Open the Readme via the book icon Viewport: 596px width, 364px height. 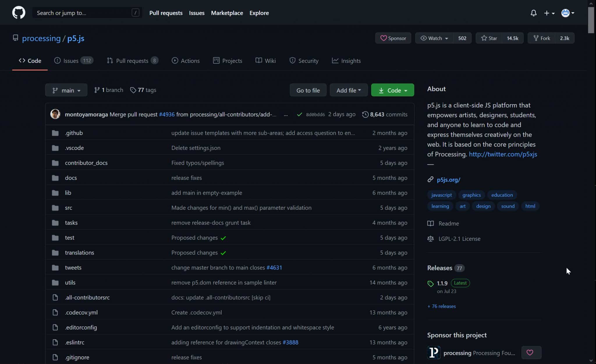[x=431, y=223]
